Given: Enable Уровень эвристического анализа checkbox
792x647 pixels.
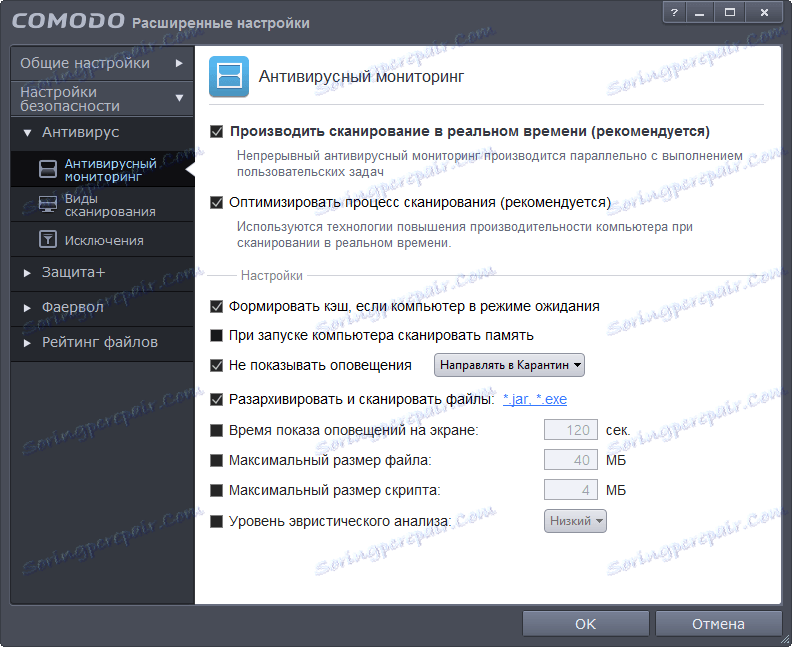Looking at the screenshot, I should pos(216,521).
